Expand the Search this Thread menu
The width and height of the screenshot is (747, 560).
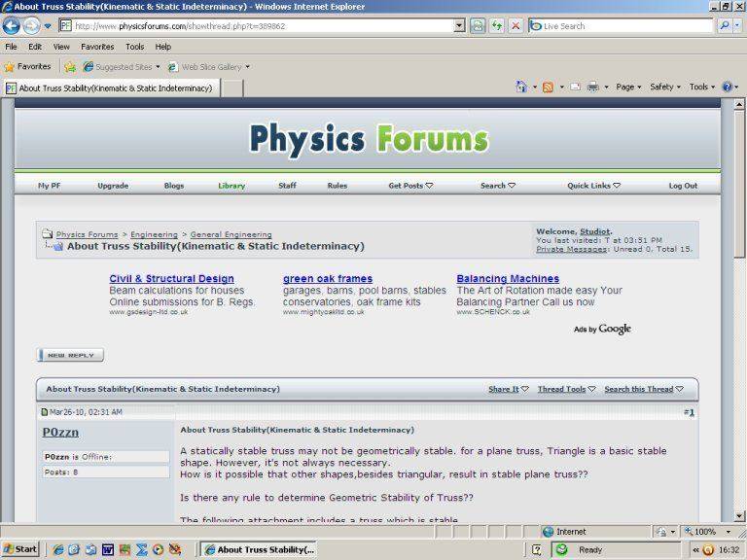point(644,389)
